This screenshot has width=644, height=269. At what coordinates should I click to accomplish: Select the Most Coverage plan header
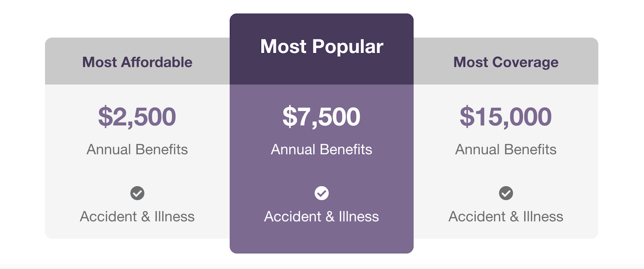pyautogui.click(x=506, y=62)
